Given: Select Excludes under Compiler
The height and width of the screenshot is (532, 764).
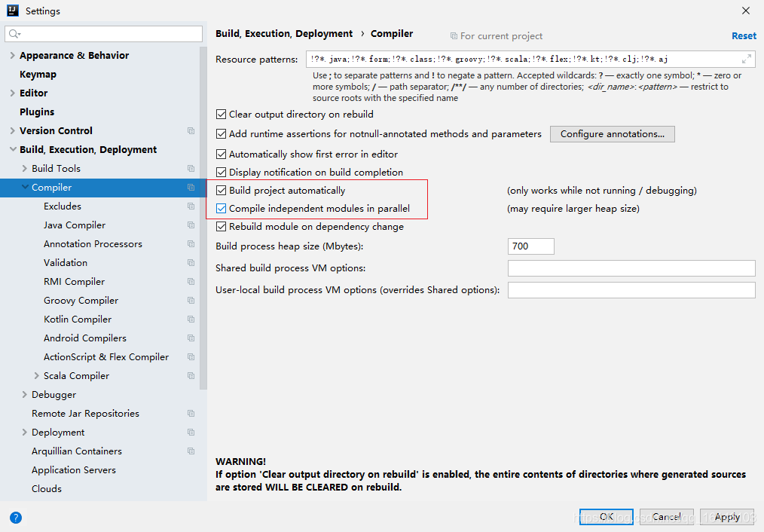Looking at the screenshot, I should [63, 206].
